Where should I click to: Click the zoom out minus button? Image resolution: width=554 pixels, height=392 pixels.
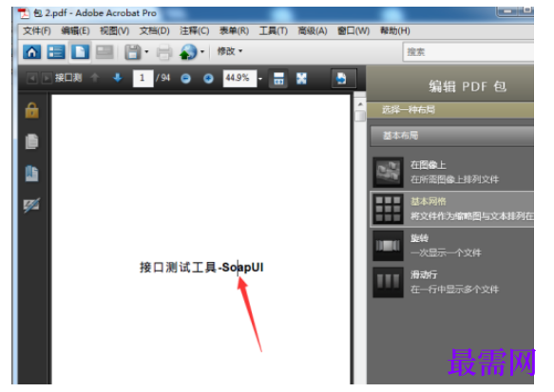[x=185, y=79]
